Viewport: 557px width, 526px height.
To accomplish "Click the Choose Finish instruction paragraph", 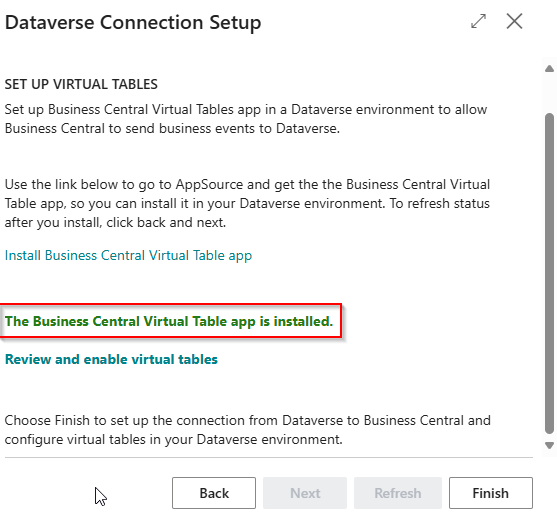I will click(247, 430).
